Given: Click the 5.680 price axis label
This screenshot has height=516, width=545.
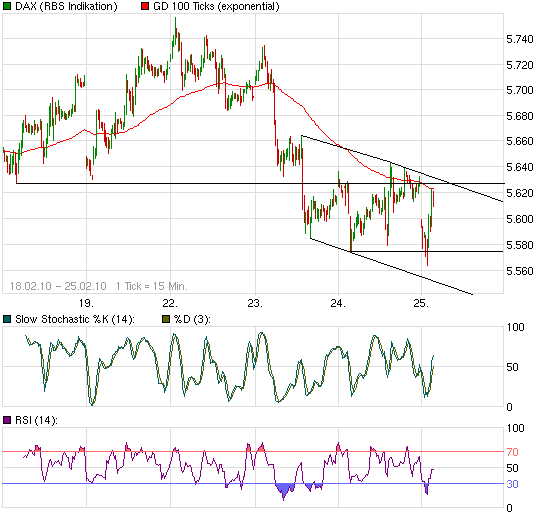Looking at the screenshot, I should pos(520,116).
